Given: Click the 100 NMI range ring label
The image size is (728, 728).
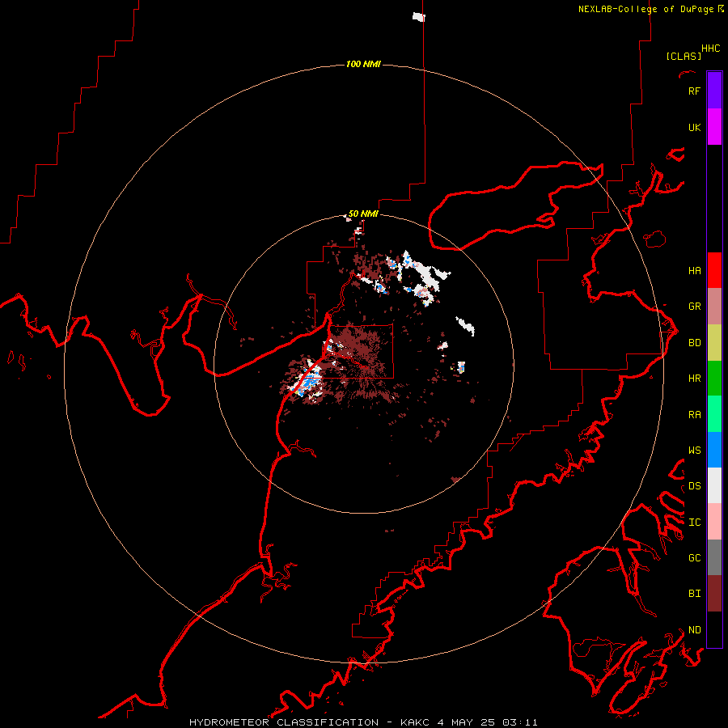Looking at the screenshot, I should pos(363,64).
